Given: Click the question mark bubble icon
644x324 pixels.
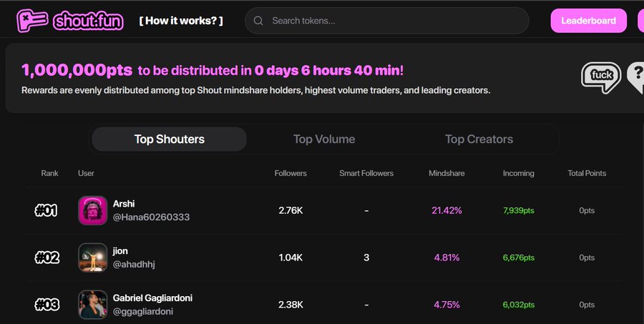Looking at the screenshot, I should [636, 77].
